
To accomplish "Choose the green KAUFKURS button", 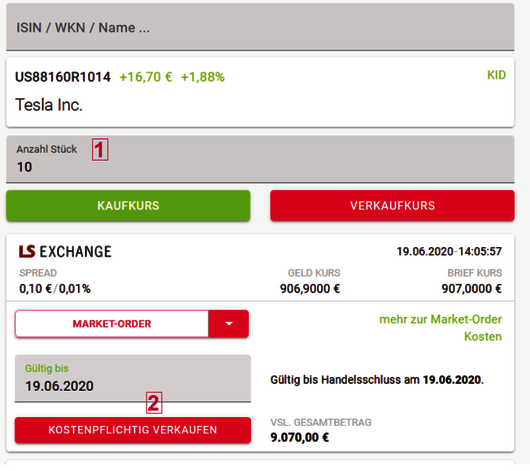I will coord(128,206).
